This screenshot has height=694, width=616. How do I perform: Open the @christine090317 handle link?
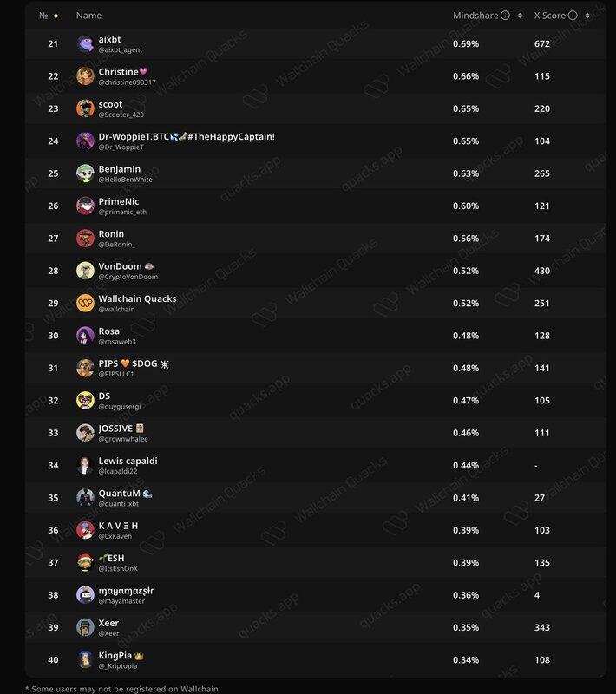click(x=128, y=82)
